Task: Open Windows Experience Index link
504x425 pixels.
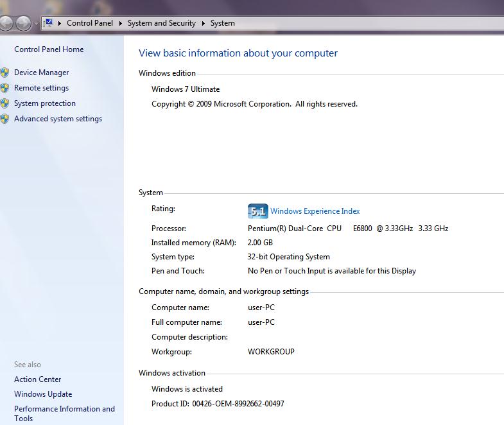Action: tap(315, 211)
